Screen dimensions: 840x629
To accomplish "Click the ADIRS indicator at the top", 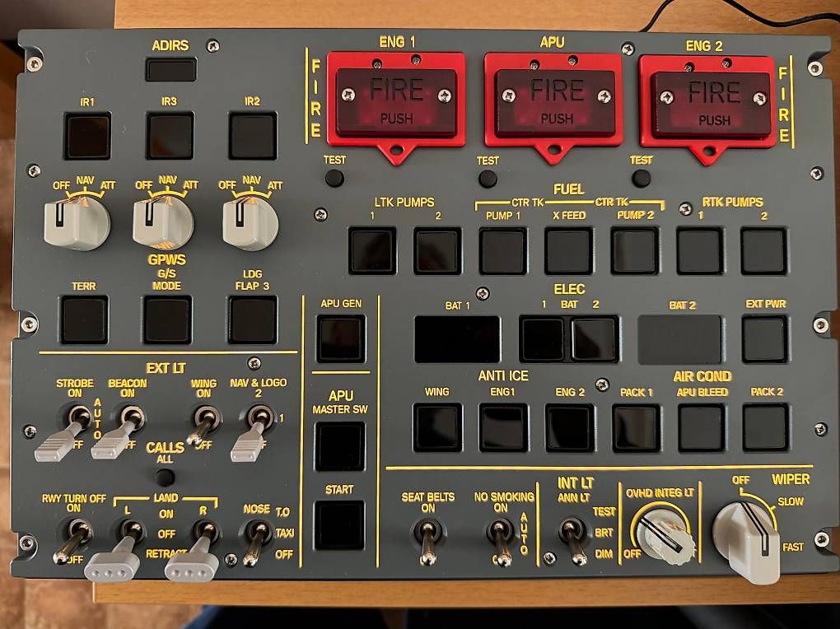I will (x=171, y=70).
